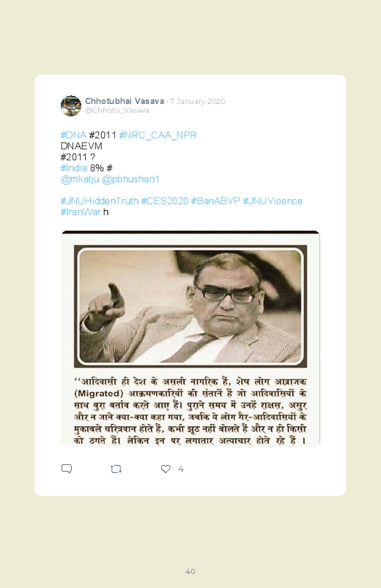
Task: Open the #JNUHiddenTruth hashtag
Action: point(100,201)
